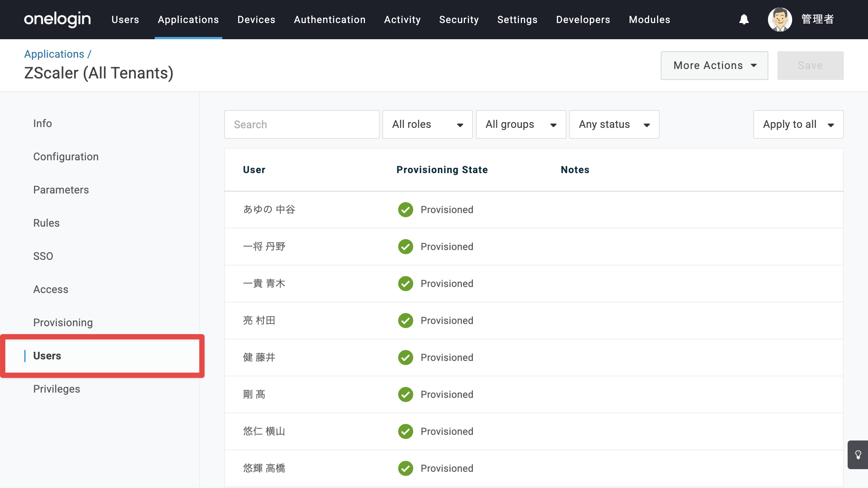Viewport: 868px width, 488px height.
Task: Click green check icon for あゆの 中谷
Action: (x=406, y=210)
